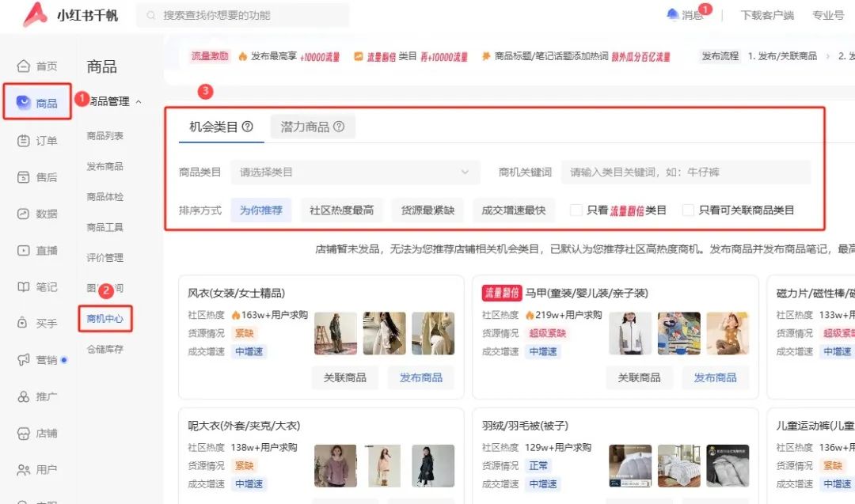Select 商品 icon in left sidebar
Image resolution: width=855 pixels, height=504 pixels.
coord(24,102)
